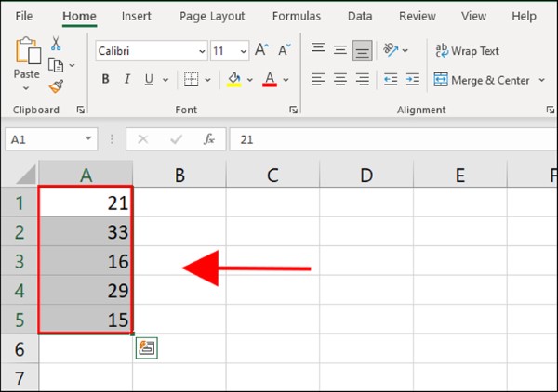Expand the Name Box dropdown arrow

tap(88, 139)
